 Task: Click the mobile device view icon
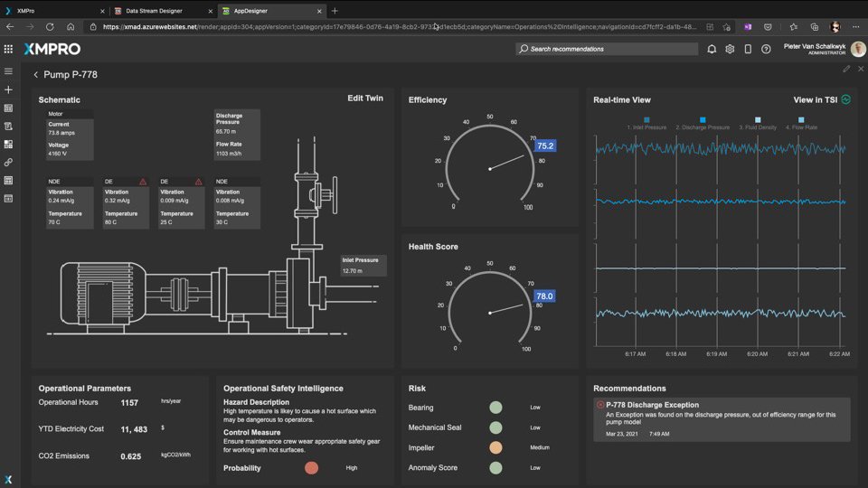point(748,49)
